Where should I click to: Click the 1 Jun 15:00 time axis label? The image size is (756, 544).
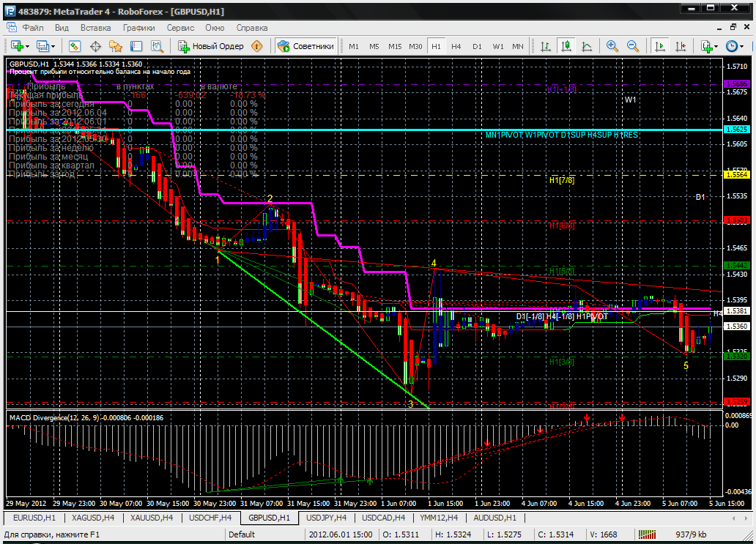pyautogui.click(x=445, y=503)
